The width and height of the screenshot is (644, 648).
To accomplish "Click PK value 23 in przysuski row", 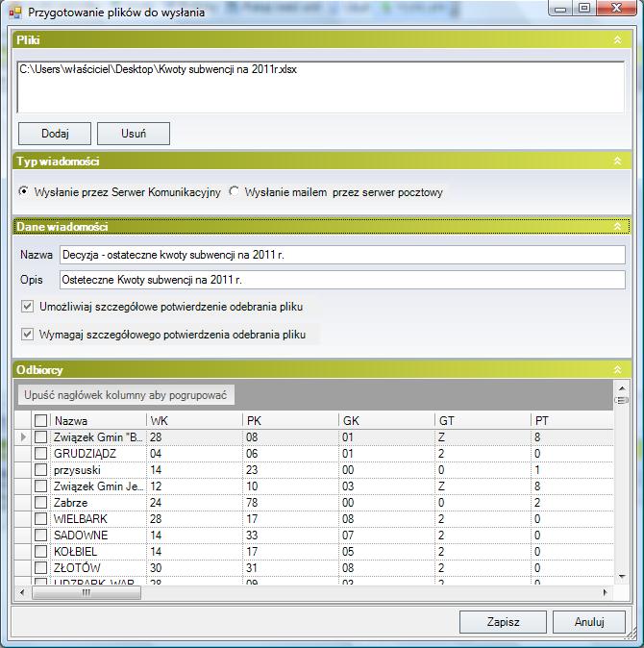I will click(x=291, y=470).
